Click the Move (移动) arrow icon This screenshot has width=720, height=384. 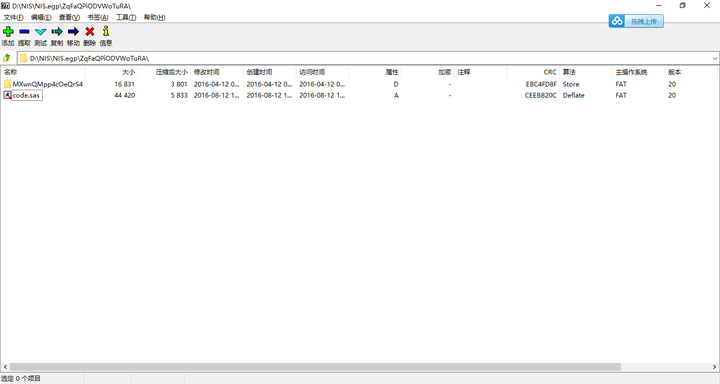pos(73,32)
